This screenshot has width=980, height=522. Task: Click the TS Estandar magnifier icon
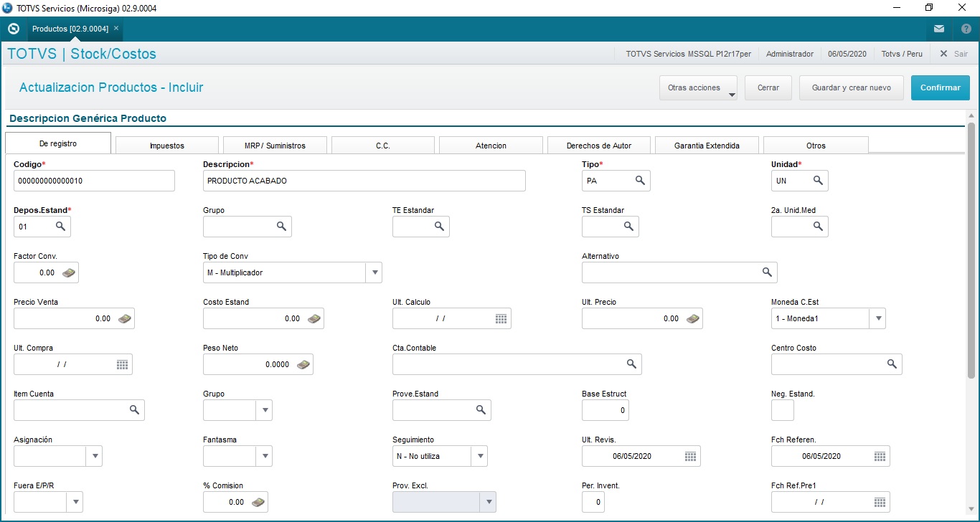click(x=628, y=227)
